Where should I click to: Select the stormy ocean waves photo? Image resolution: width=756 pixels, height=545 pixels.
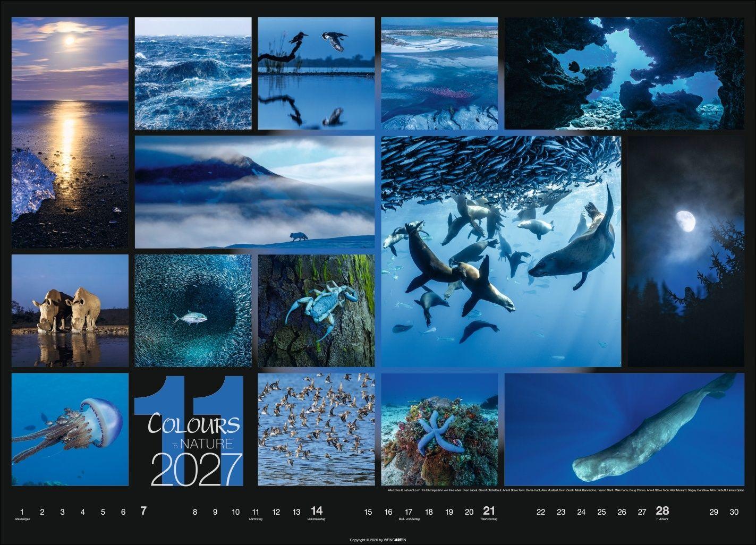click(193, 72)
